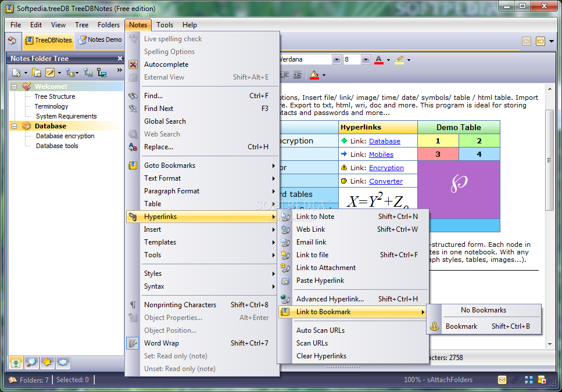Select the System Requirements note
The image size is (562, 392).
(x=66, y=116)
